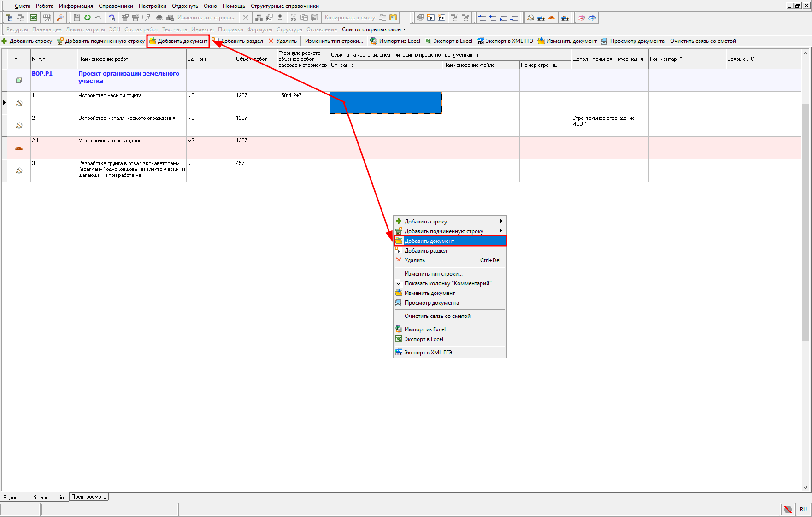The height and width of the screenshot is (517, 812).
Task: Select the cell 'Устройство насыпи грунта'
Action: coord(132,102)
